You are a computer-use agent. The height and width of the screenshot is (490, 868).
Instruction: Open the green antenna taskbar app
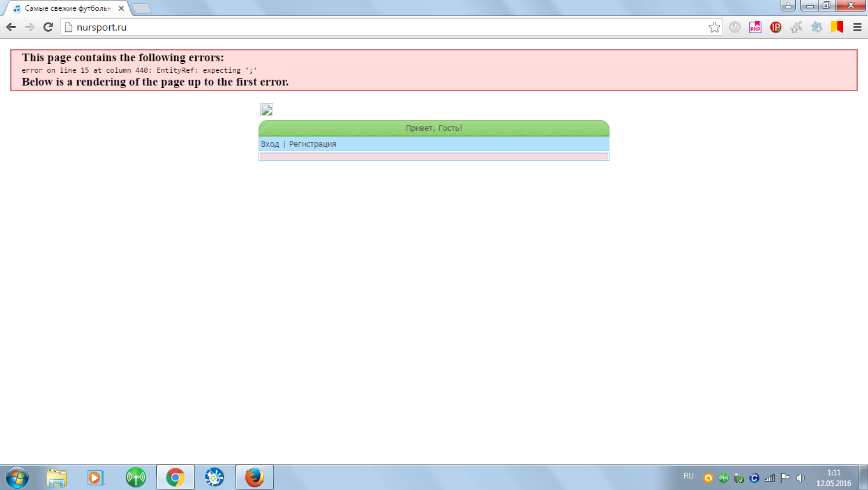click(135, 477)
